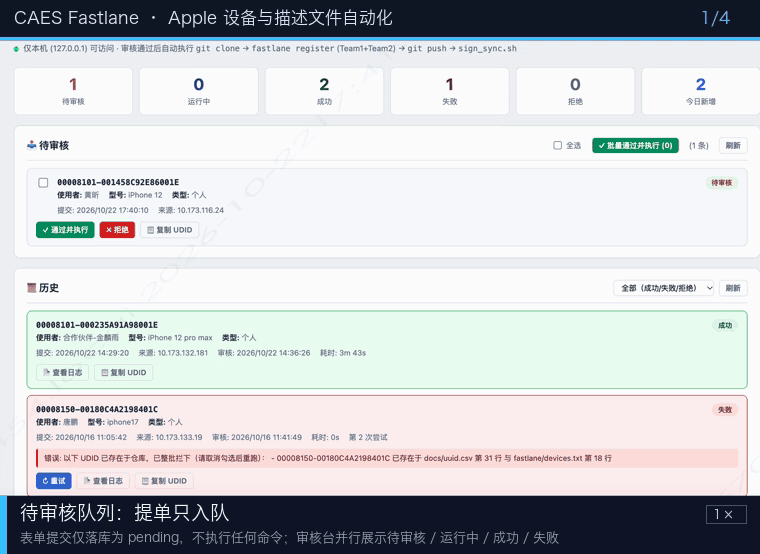Open the 失败 count card

click(450, 91)
